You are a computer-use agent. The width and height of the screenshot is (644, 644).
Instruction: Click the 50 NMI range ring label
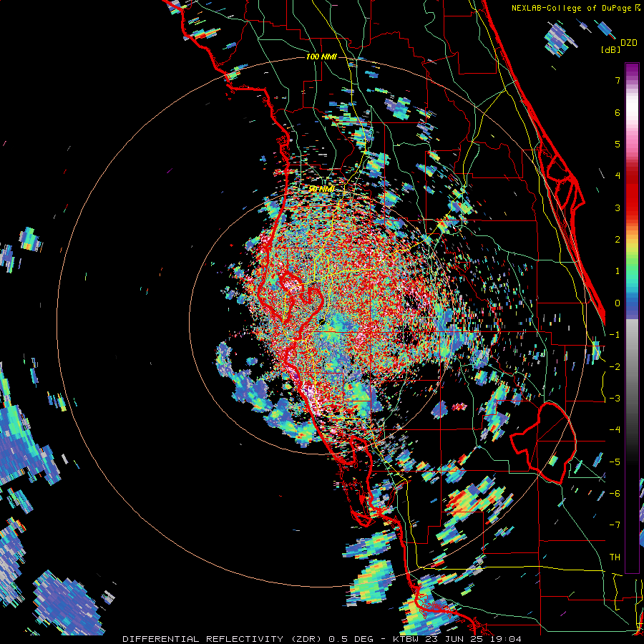pyautogui.click(x=321, y=190)
